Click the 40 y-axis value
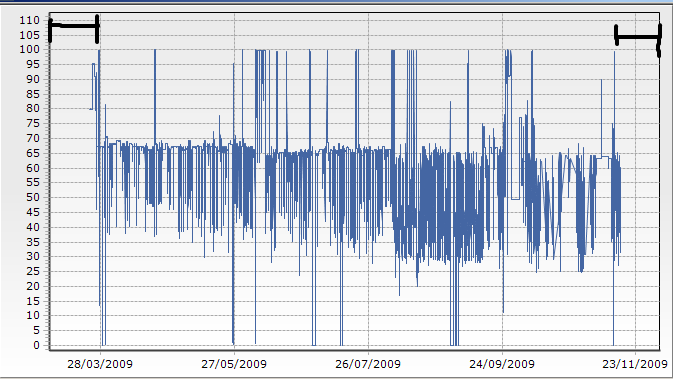Viewport: 673px width, 380px height. click(33, 227)
